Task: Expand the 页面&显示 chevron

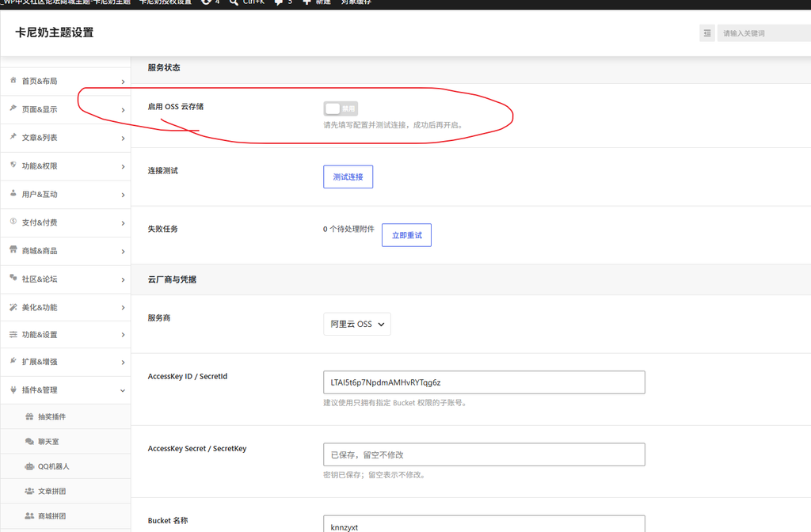Action: [x=123, y=110]
